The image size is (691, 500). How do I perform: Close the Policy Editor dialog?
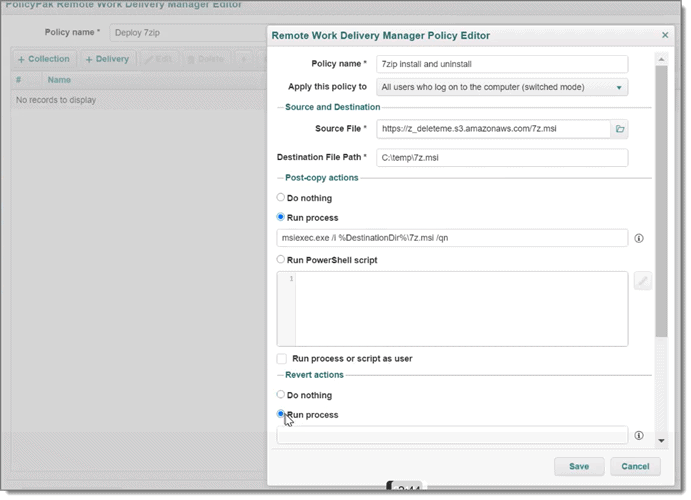tap(665, 35)
